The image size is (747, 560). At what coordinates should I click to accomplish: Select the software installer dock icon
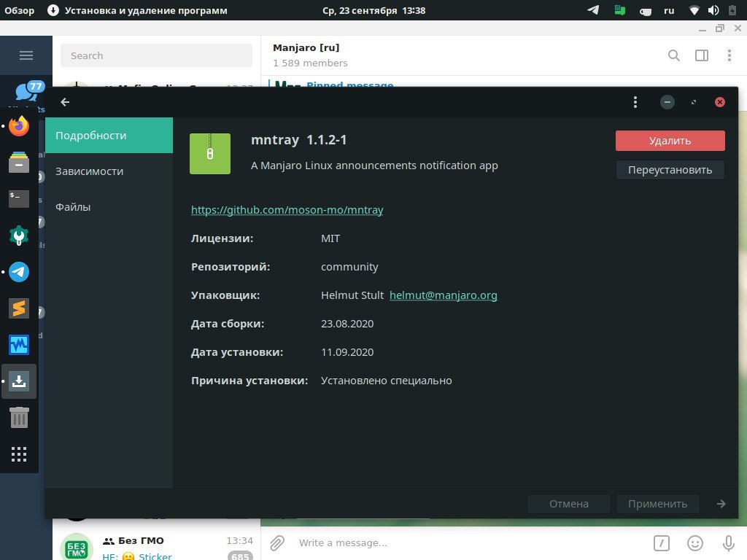point(19,381)
